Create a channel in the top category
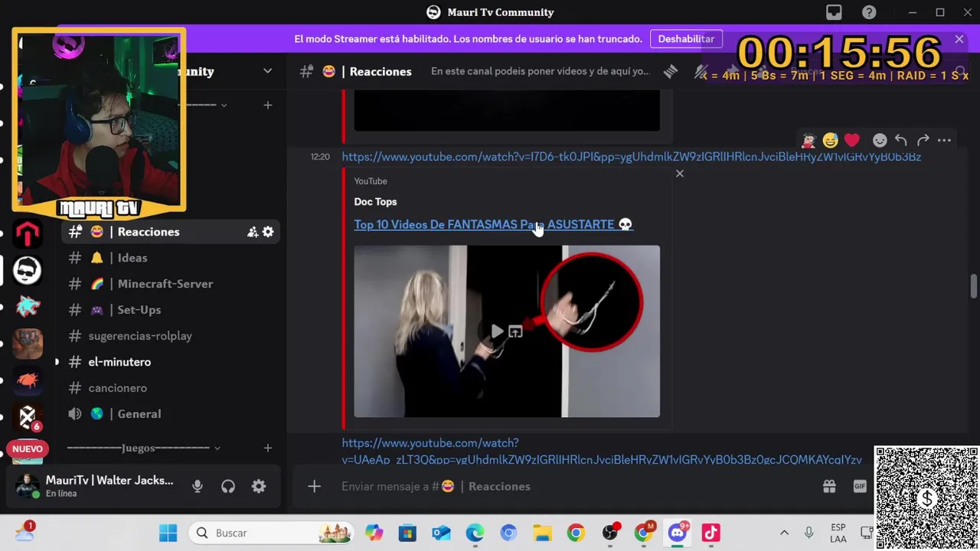The height and width of the screenshot is (551, 980). click(x=268, y=105)
